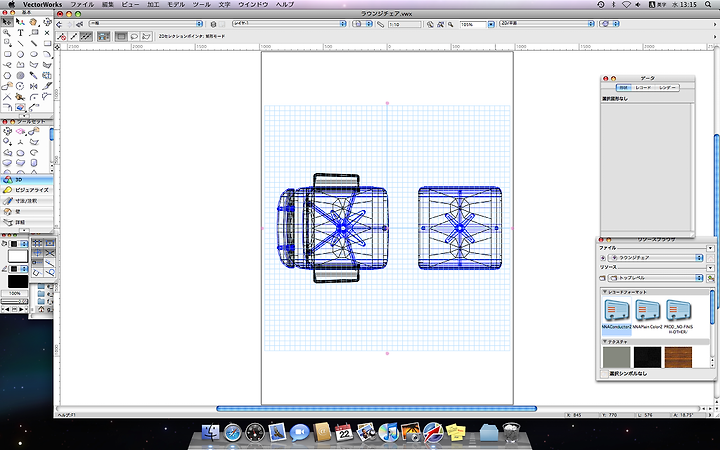Select the Zoom magnifier tool in palette
The width and height of the screenshot is (720, 450).
7,33
